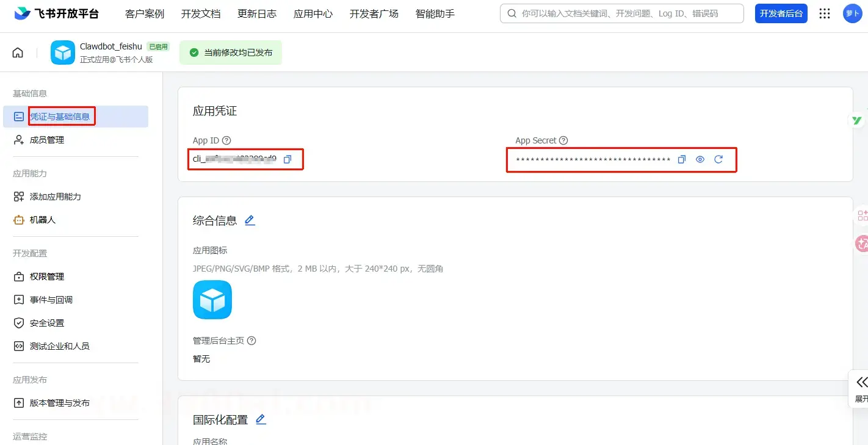The height and width of the screenshot is (445, 868).
Task: Go to home via house icon
Action: click(x=18, y=52)
